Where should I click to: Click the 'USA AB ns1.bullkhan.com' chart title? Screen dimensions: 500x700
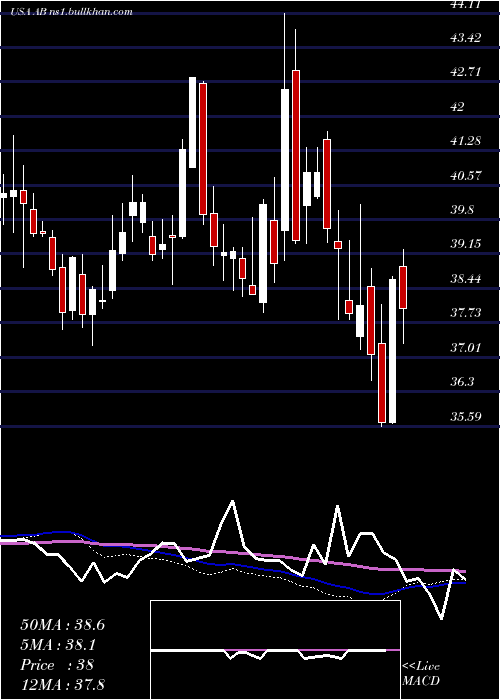coord(72,12)
